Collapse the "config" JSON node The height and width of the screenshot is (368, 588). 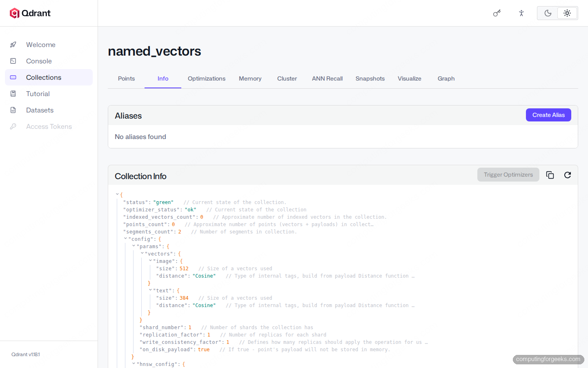(x=125, y=239)
